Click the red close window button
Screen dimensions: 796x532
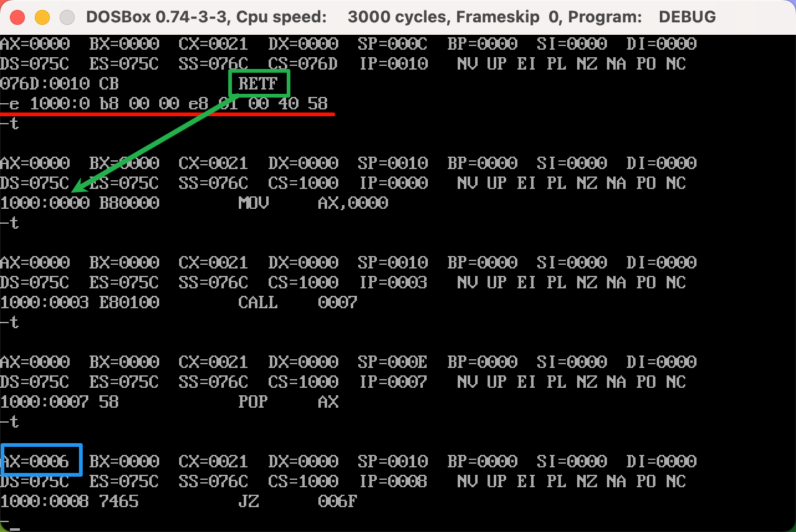pos(17,17)
